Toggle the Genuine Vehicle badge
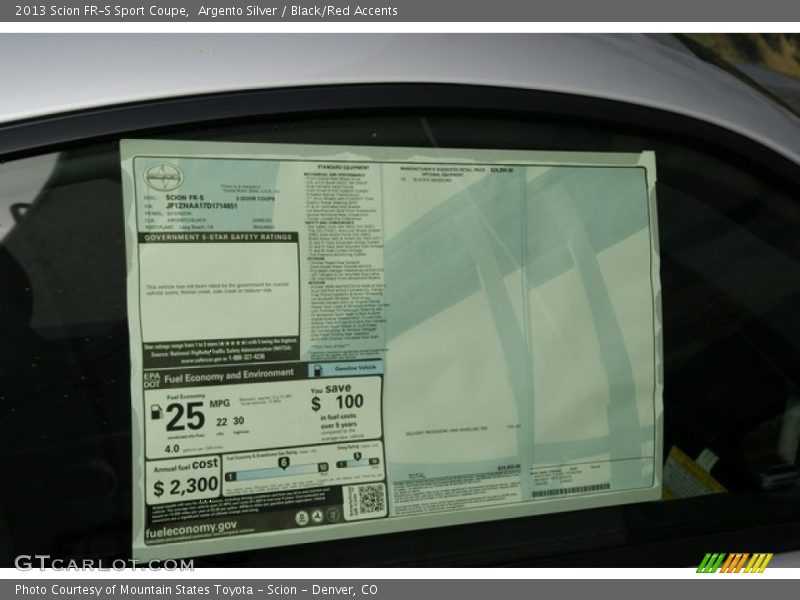 (x=350, y=370)
